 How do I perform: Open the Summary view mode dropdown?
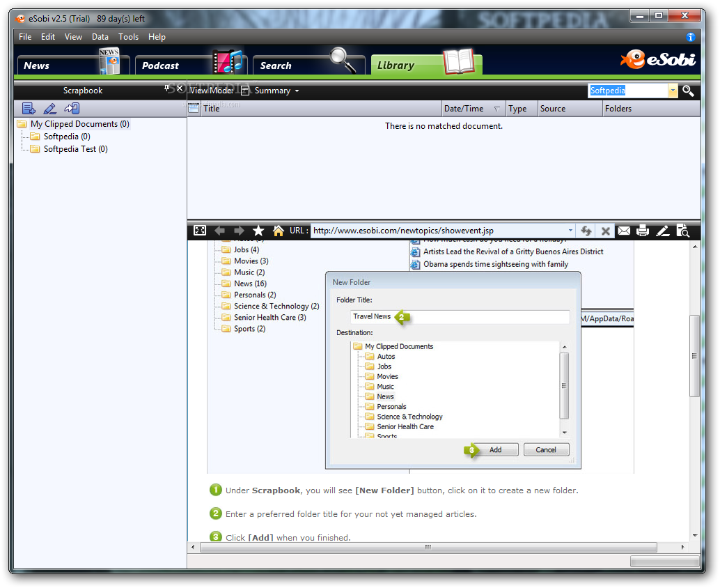coord(297,91)
